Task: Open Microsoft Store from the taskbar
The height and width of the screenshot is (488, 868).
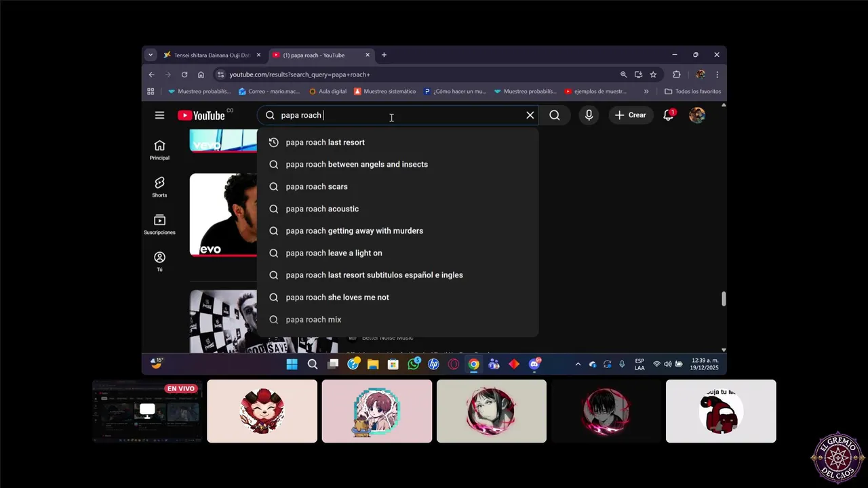Action: tap(393, 365)
